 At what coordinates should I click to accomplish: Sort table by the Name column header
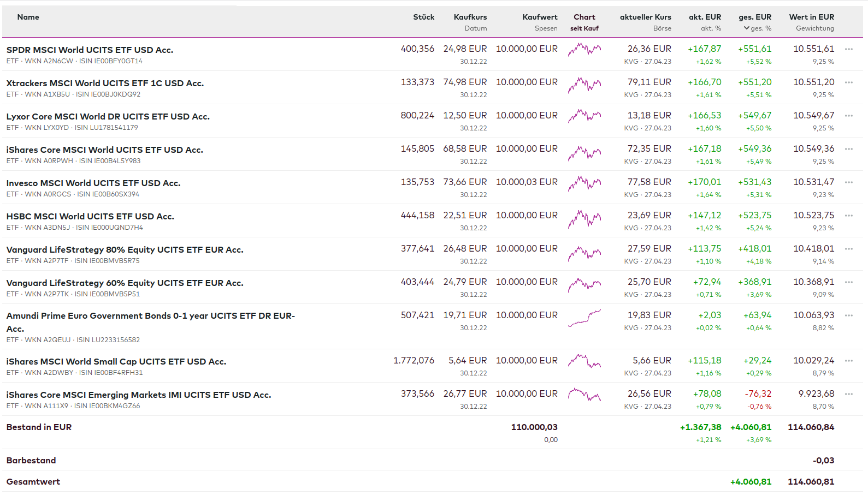(28, 17)
